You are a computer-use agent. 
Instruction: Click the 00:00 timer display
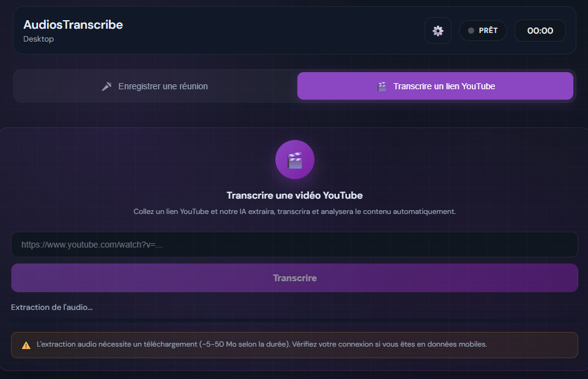[540, 30]
